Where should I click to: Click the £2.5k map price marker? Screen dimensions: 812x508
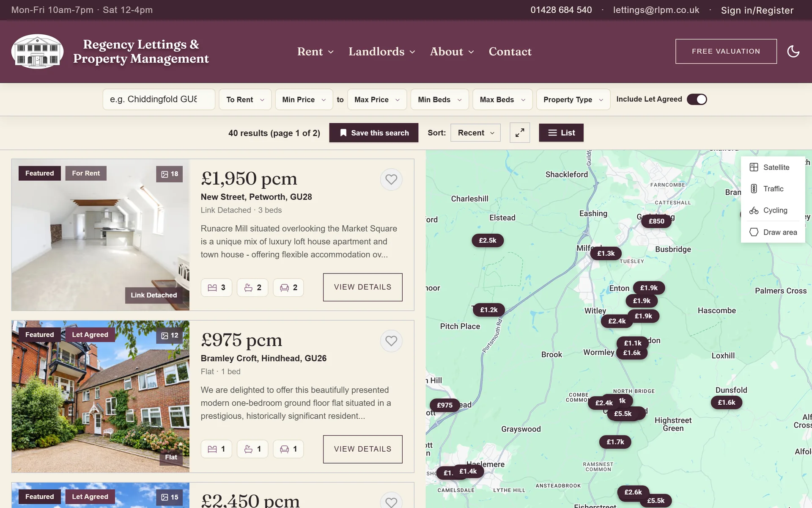[488, 240]
